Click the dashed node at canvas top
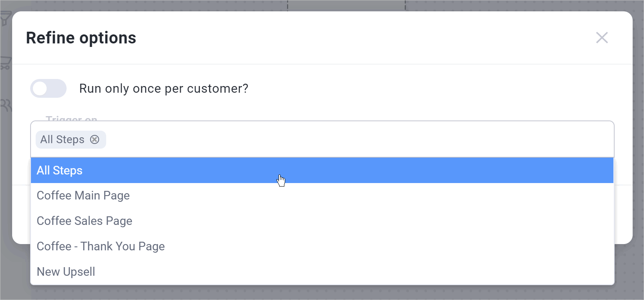The width and height of the screenshot is (644, 300). (x=346, y=5)
